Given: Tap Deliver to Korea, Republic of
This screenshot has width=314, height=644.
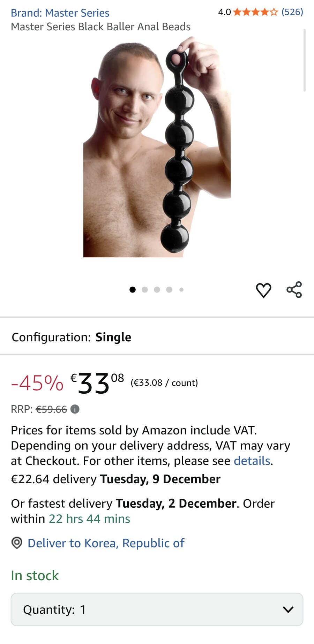Looking at the screenshot, I should click(106, 543).
